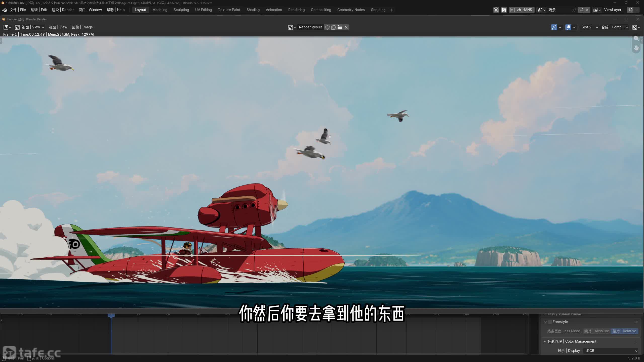Switch to the Animation workspace tab

coord(274,10)
